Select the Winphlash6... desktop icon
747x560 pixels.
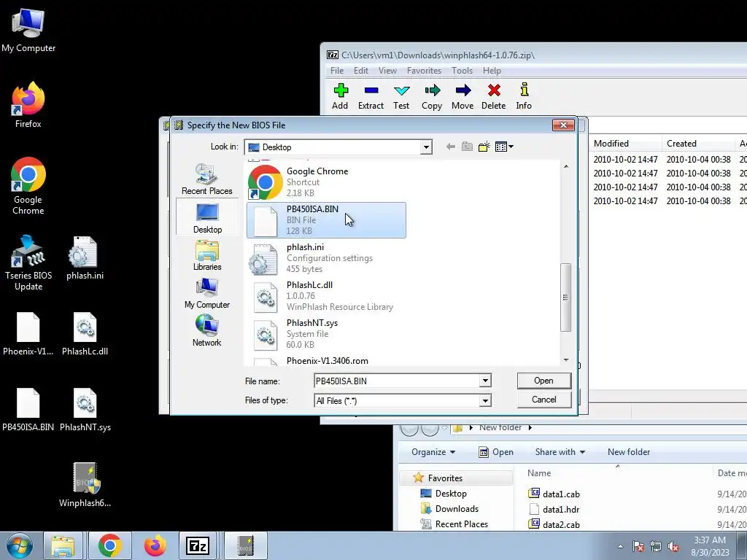[x=85, y=484]
